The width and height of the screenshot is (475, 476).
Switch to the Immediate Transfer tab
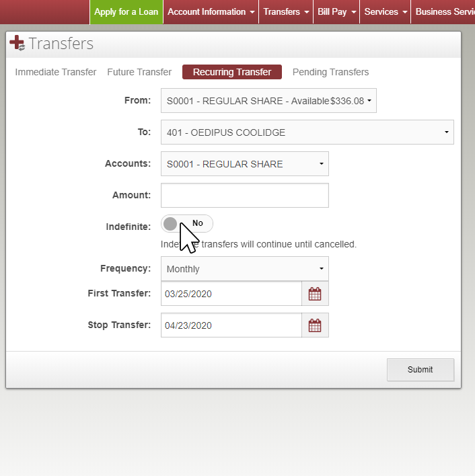(x=56, y=72)
